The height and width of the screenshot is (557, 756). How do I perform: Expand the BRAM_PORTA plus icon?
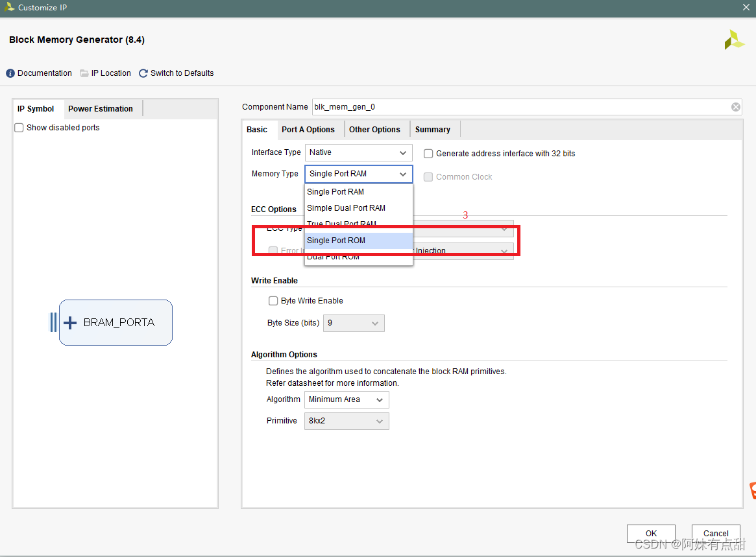[70, 322]
